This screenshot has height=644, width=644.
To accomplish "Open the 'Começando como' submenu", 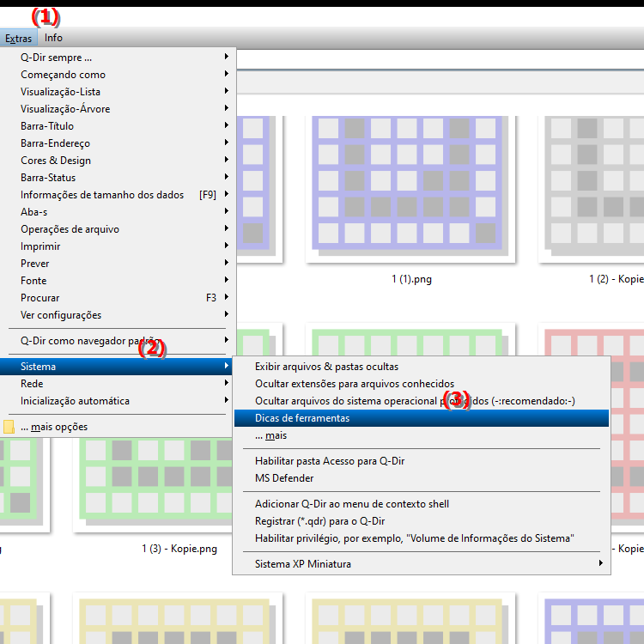I will tap(118, 75).
